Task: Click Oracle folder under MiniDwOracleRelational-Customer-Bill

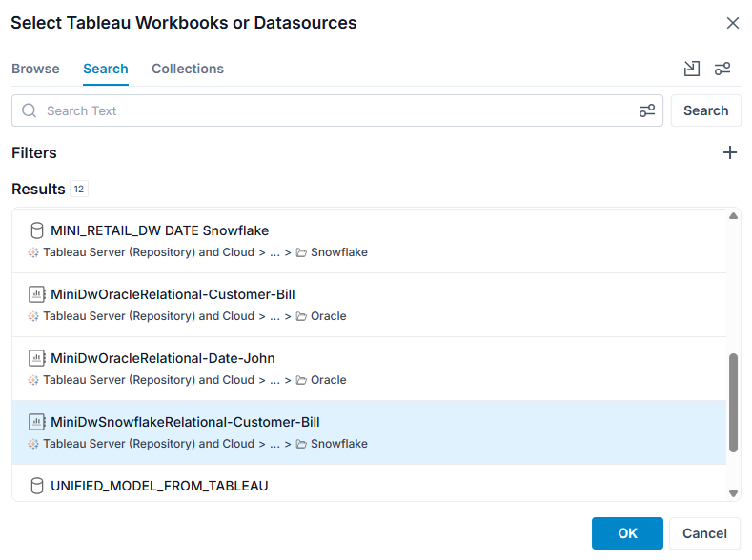Action: 321,315
